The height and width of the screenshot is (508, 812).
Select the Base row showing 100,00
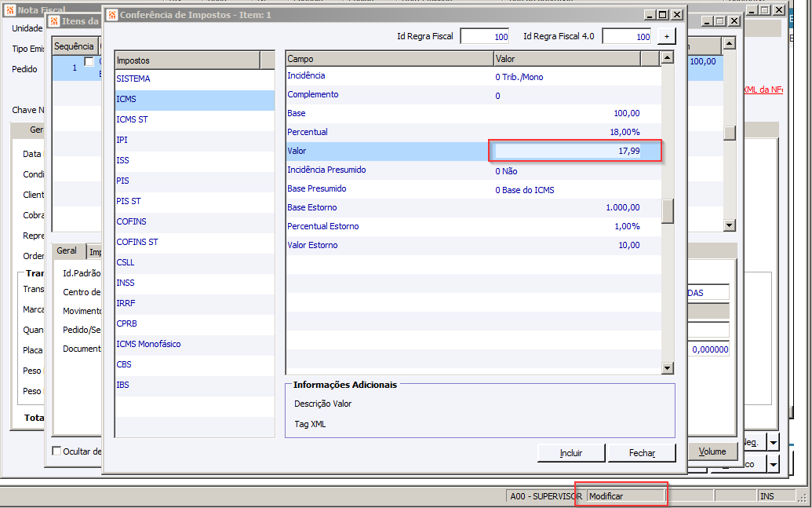[473, 114]
